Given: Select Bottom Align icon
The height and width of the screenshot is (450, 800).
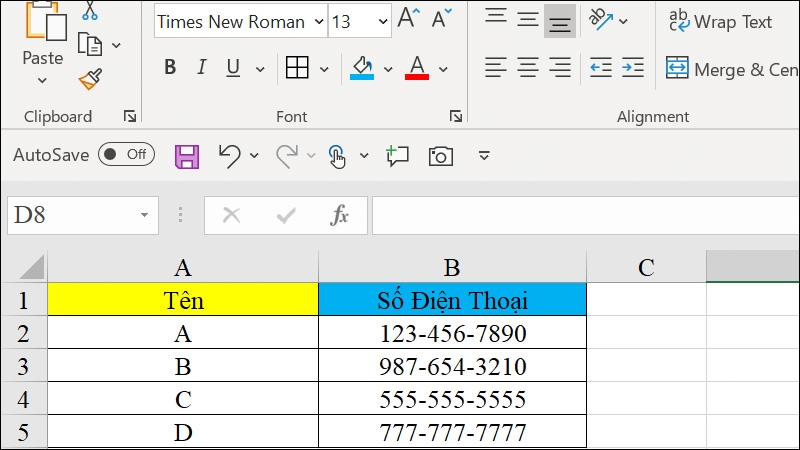Looking at the screenshot, I should click(x=560, y=20).
